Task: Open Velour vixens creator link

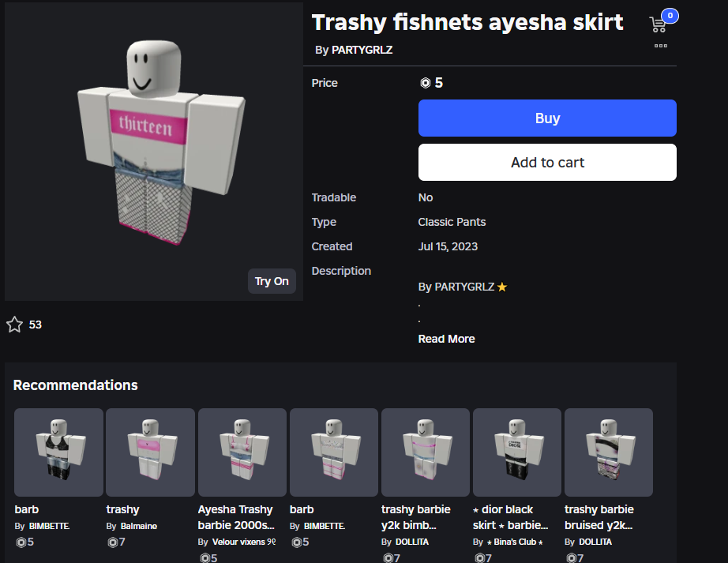Action: 244,542
